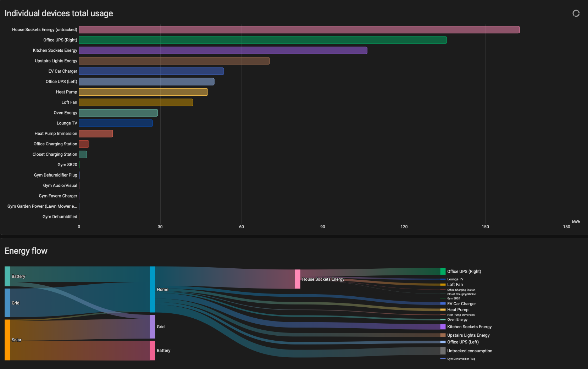Click the Loft Fan Sankey node

[443, 285]
